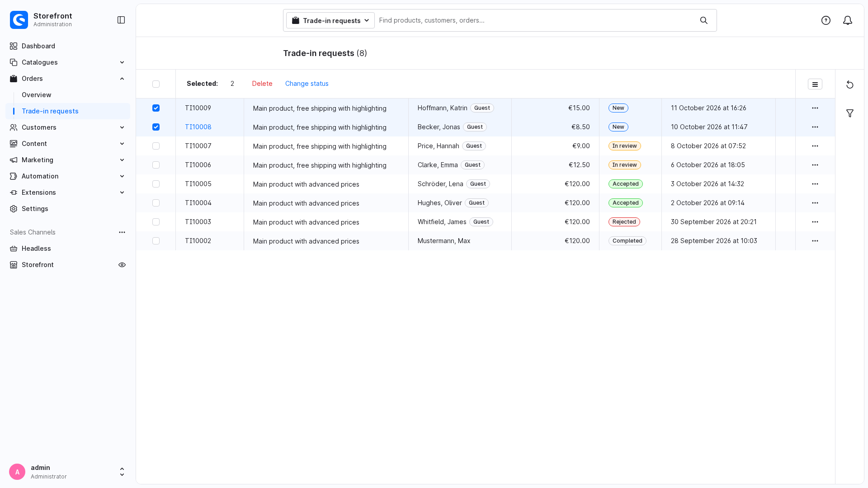Uncheck the TI10009 row checkbox

tap(156, 108)
